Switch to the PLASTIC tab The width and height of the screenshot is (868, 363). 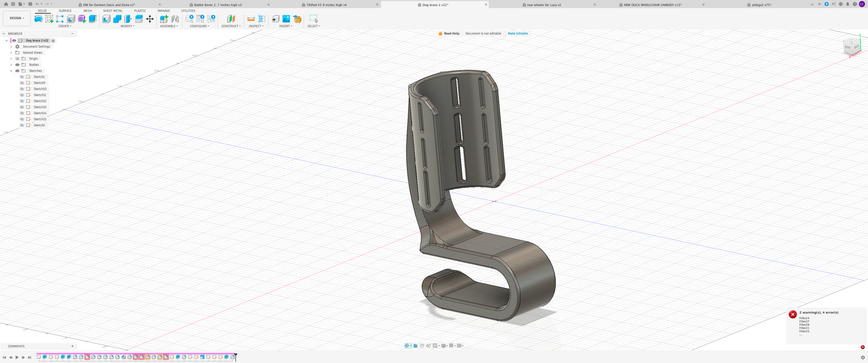140,11
